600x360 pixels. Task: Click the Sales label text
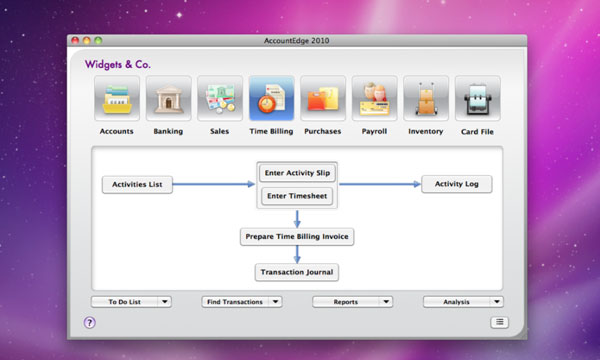[220, 131]
